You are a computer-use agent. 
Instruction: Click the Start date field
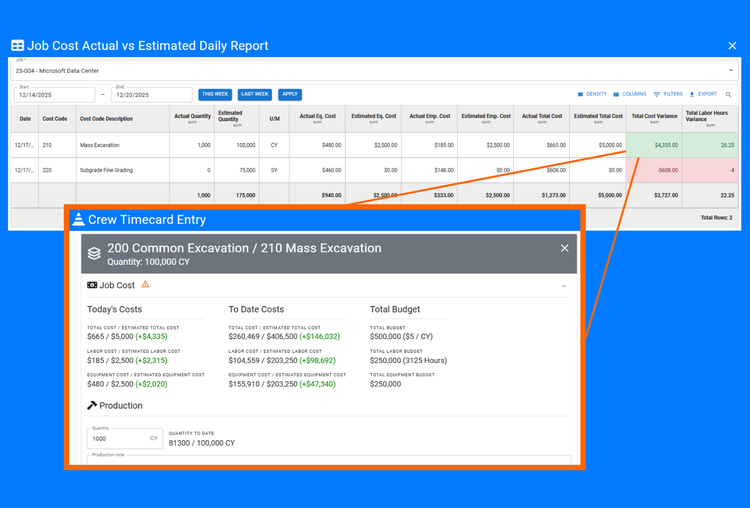point(55,95)
